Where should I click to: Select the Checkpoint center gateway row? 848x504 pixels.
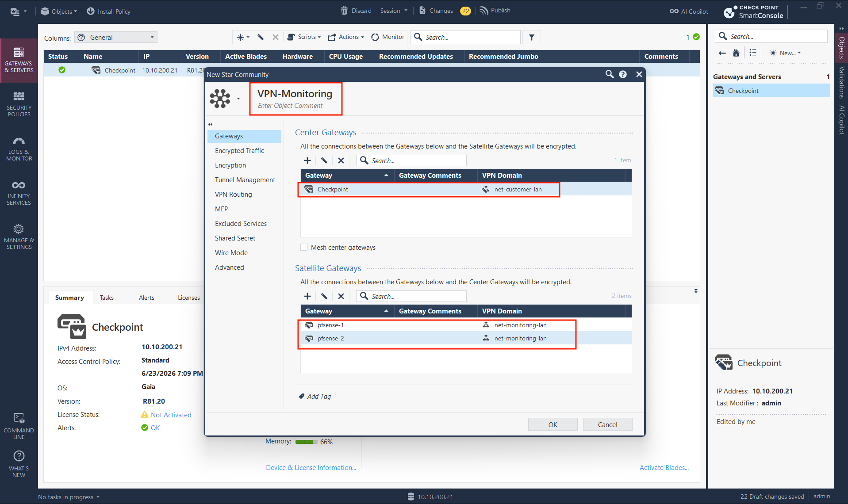[466, 189]
